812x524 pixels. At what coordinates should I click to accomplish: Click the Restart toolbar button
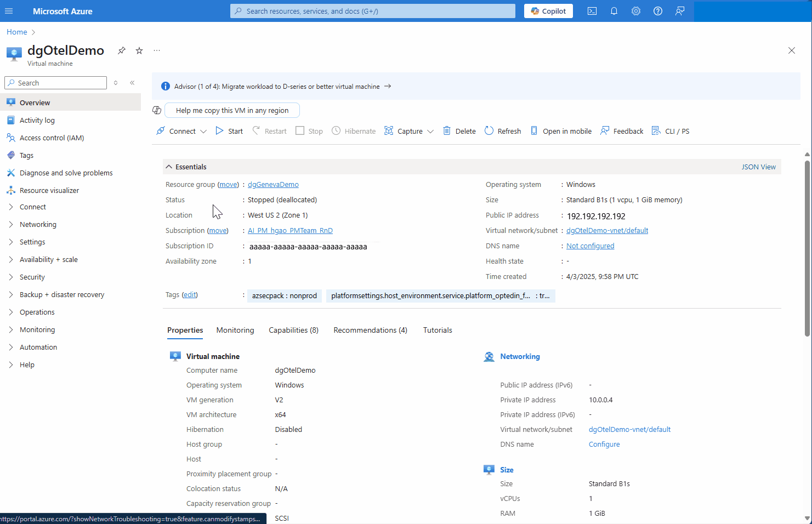(x=269, y=131)
